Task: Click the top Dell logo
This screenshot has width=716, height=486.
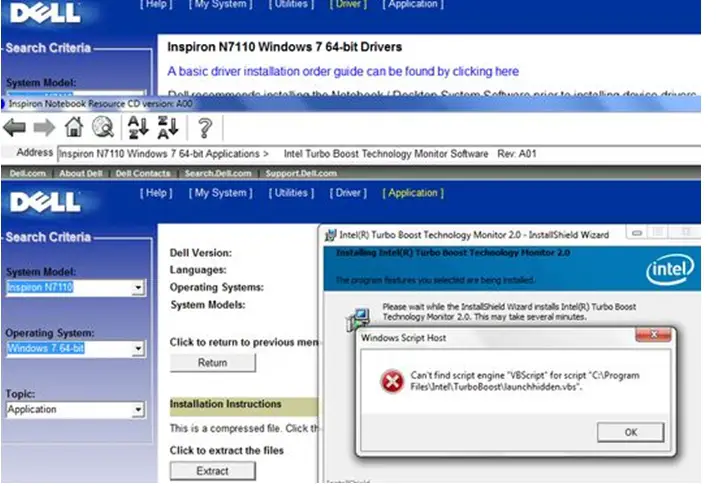Action: pyautogui.click(x=45, y=13)
